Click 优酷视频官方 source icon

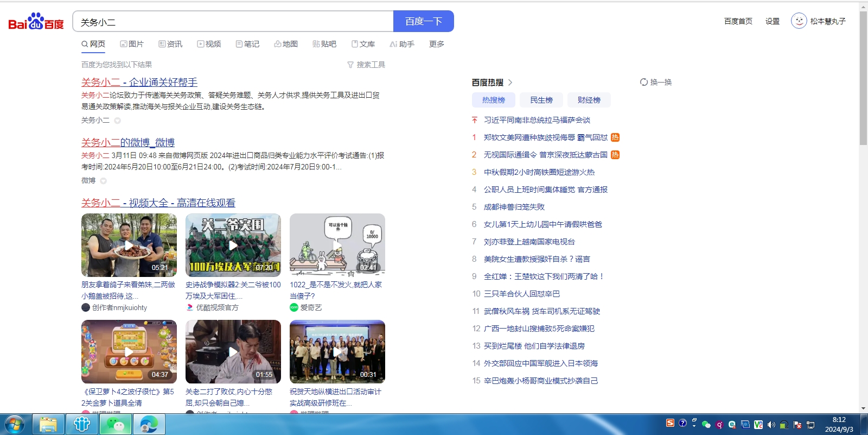pos(189,307)
